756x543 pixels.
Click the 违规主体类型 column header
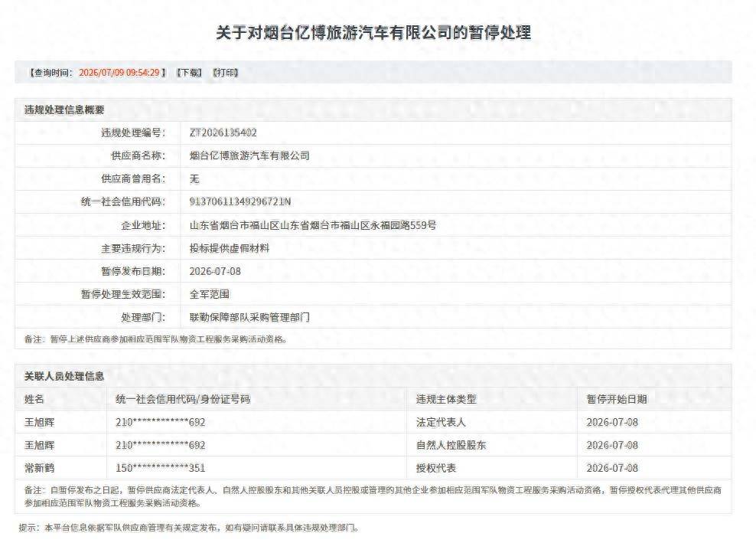coord(446,399)
